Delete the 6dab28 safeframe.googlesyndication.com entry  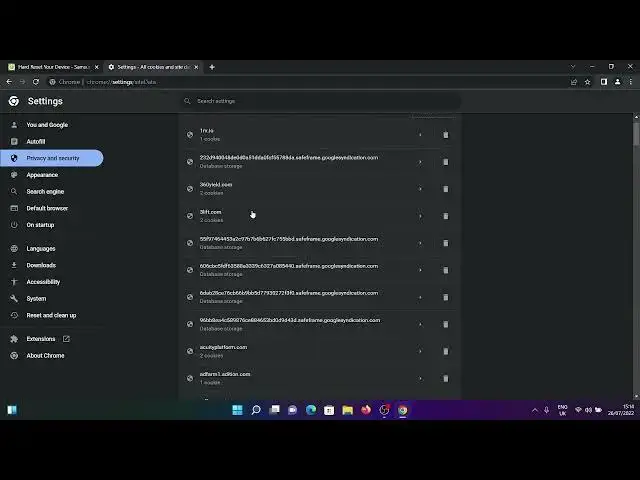(x=446, y=297)
